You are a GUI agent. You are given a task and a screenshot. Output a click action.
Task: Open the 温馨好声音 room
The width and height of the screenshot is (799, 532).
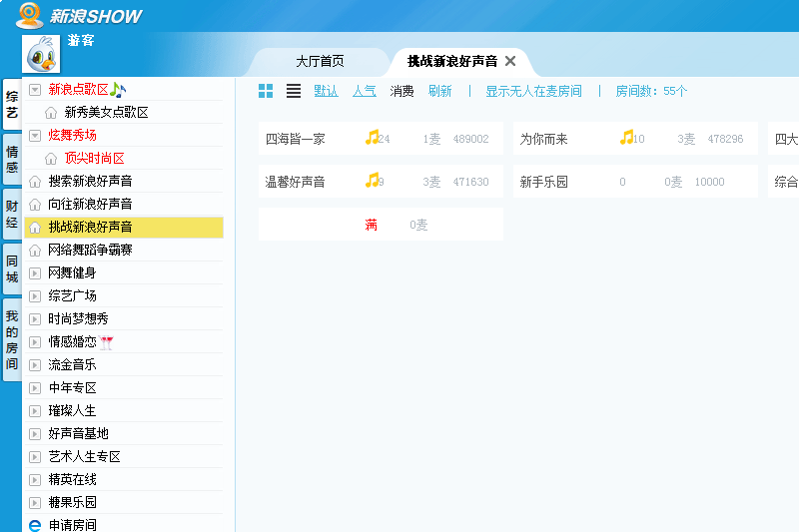click(x=295, y=182)
